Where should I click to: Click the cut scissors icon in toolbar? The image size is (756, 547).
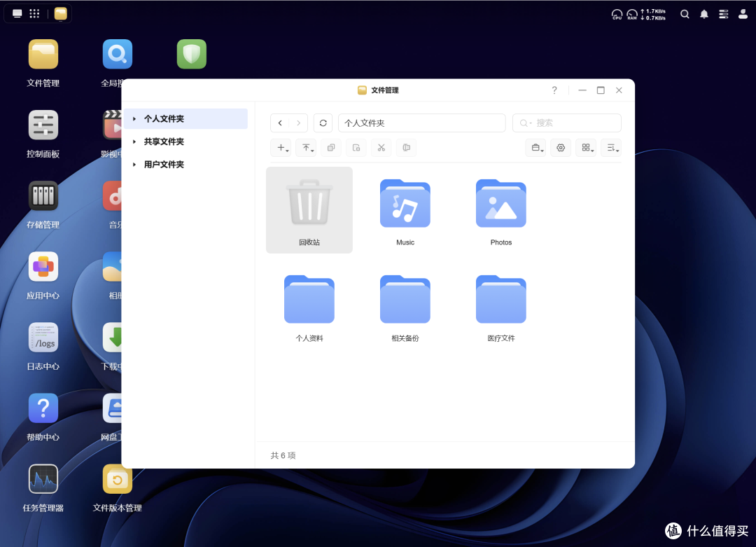(381, 148)
